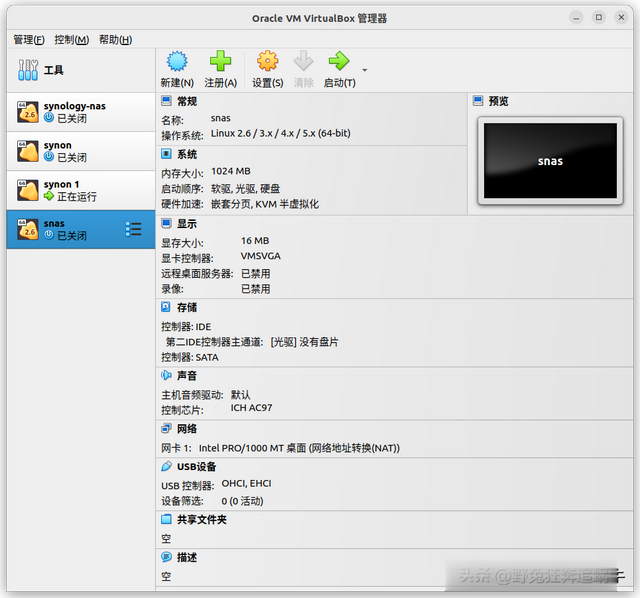Click the synon VM OS icon
The height and width of the screenshot is (598, 640).
(x=28, y=151)
